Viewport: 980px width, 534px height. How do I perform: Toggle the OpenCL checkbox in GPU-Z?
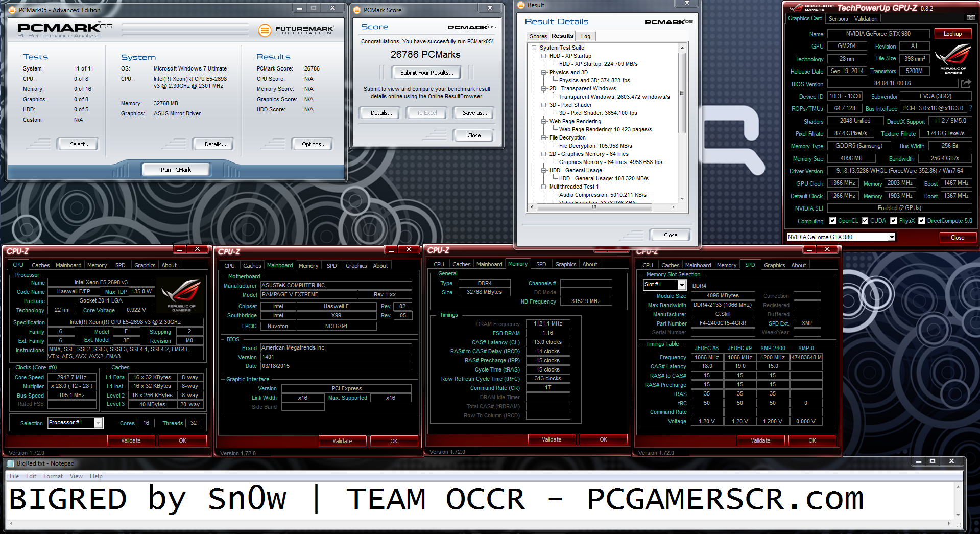[832, 221]
